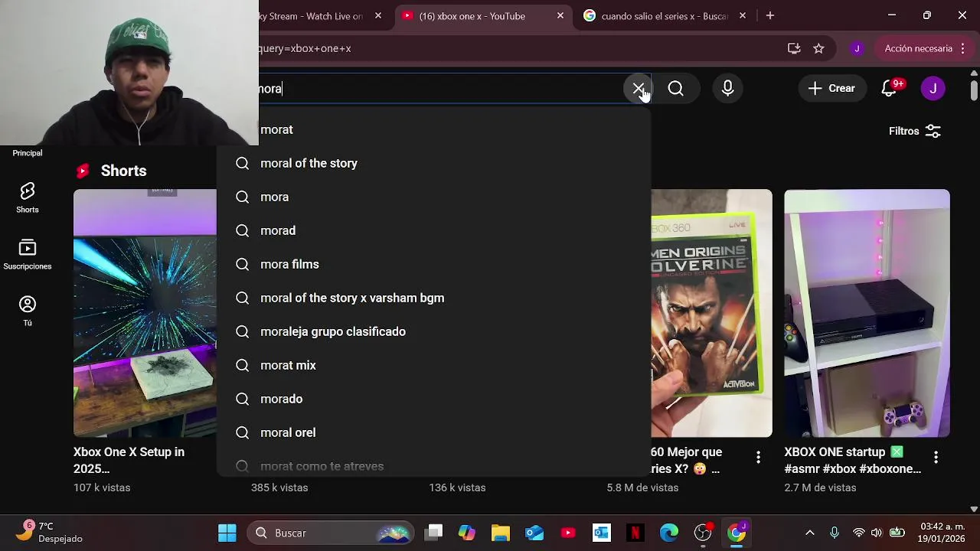Choose the 'morado' suggestion
The height and width of the screenshot is (551, 980).
pos(434,399)
